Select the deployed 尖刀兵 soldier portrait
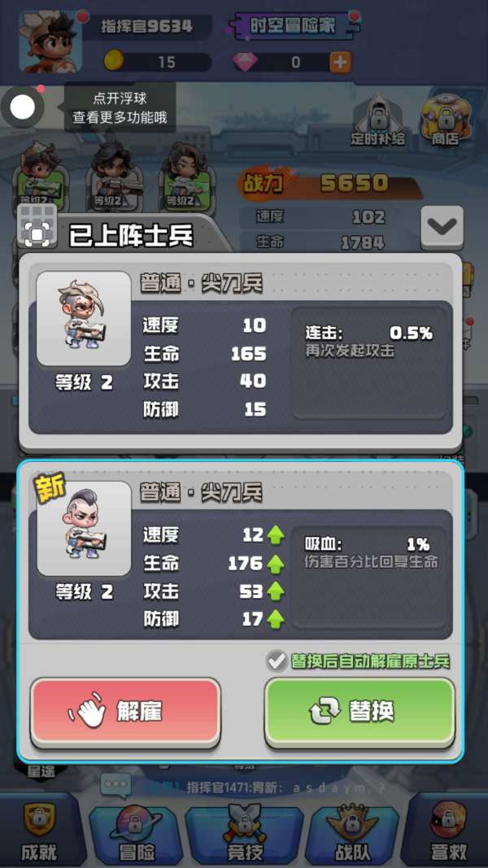The width and height of the screenshot is (488, 868). point(84,318)
